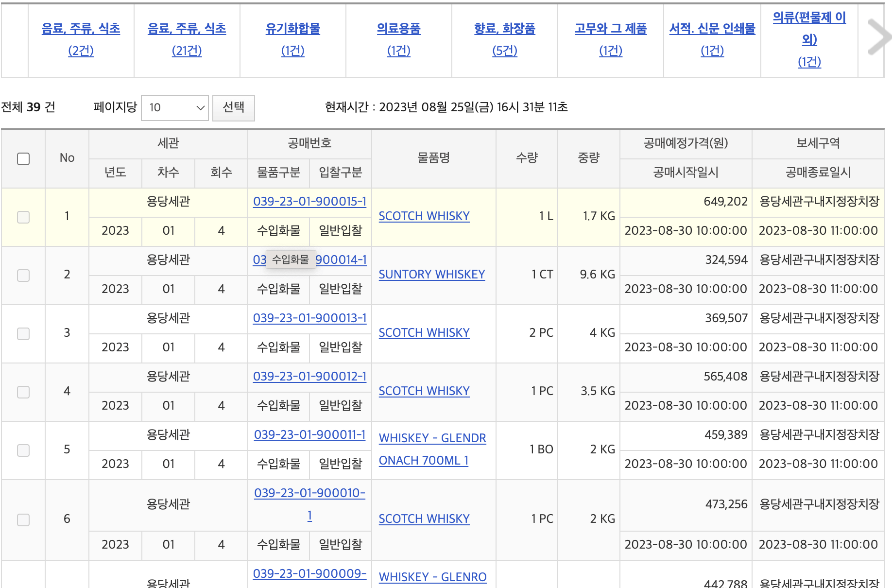Image resolution: width=892 pixels, height=588 pixels.
Task: Check the checkbox for row 6
Action: [x=23, y=520]
